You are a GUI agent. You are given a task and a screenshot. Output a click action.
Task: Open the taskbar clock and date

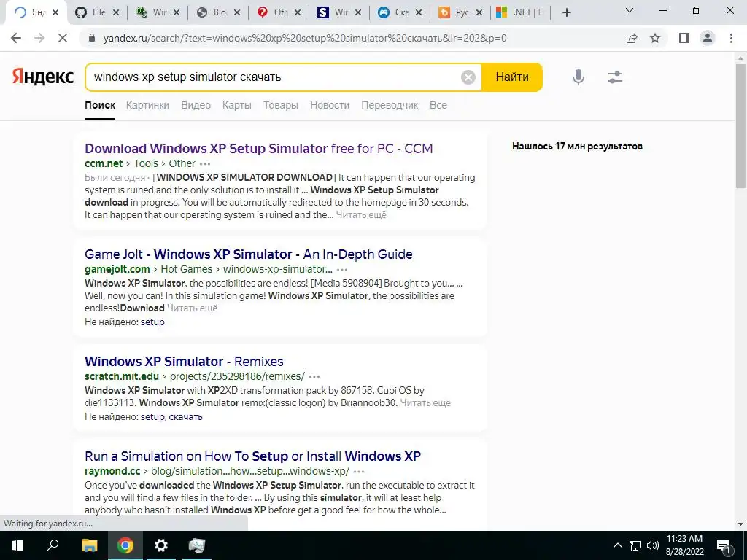[684, 545]
